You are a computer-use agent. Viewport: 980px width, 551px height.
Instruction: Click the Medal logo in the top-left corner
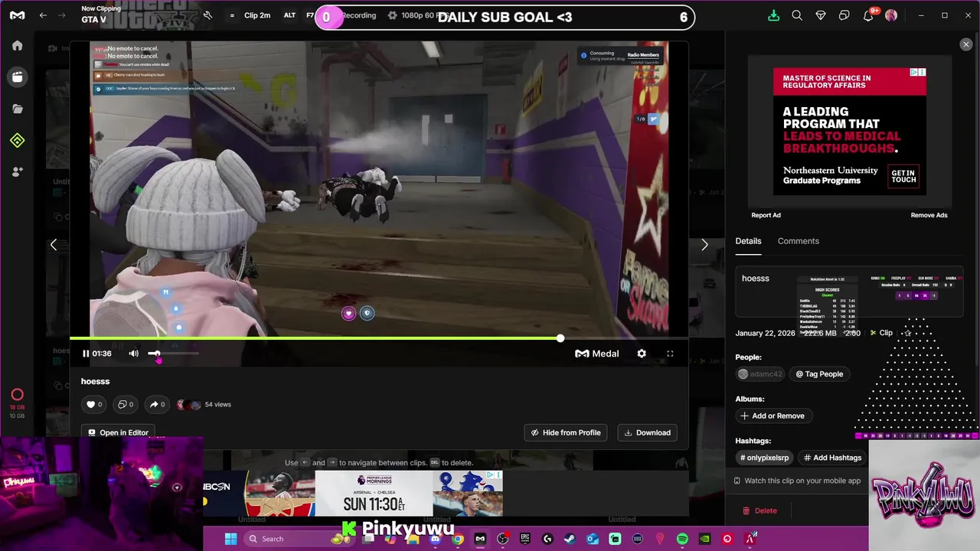coord(17,15)
